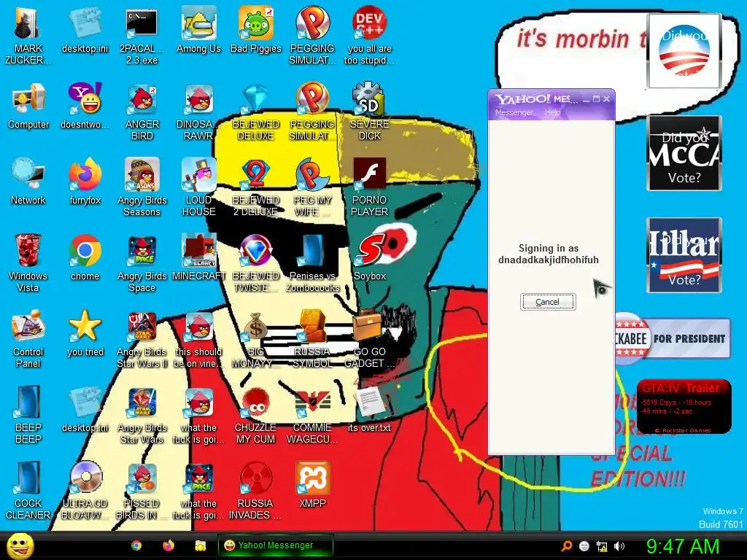This screenshot has width=747, height=560.
Task: Switch to Yahoo! Messenger taskbar button
Action: pos(275,545)
